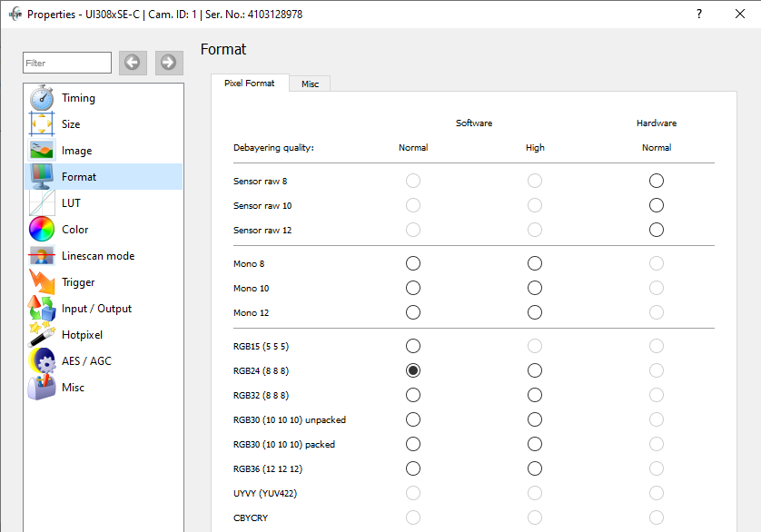Image resolution: width=761 pixels, height=532 pixels.
Task: Click the application icon in title bar
Action: coord(15,15)
